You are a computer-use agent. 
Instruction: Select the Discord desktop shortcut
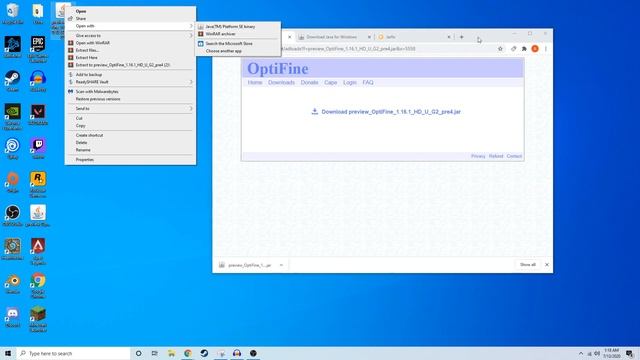(x=13, y=317)
